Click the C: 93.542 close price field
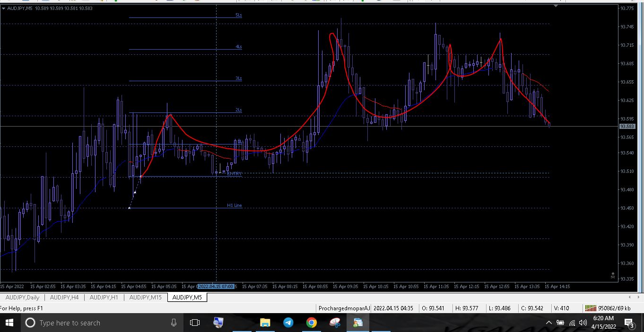 [x=532, y=308]
